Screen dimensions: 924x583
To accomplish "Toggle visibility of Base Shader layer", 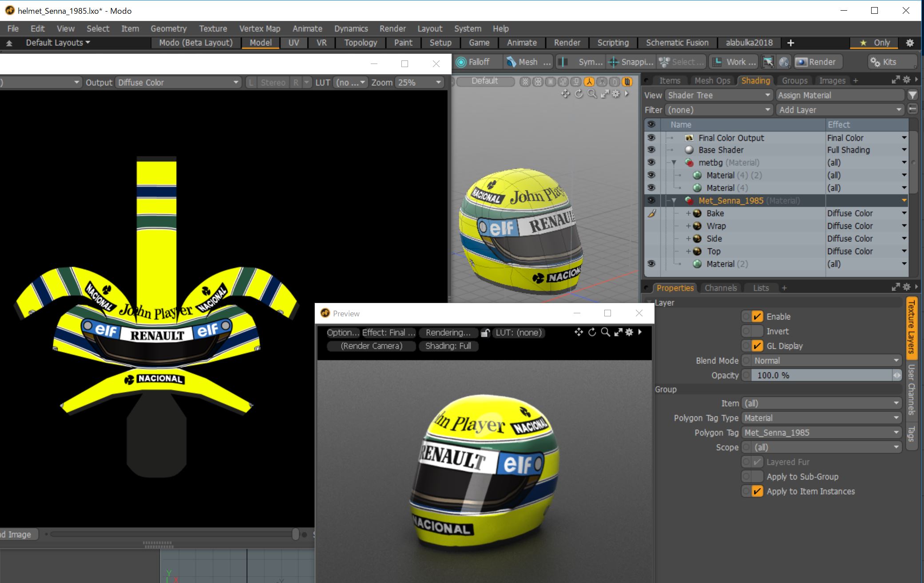I will pos(651,150).
